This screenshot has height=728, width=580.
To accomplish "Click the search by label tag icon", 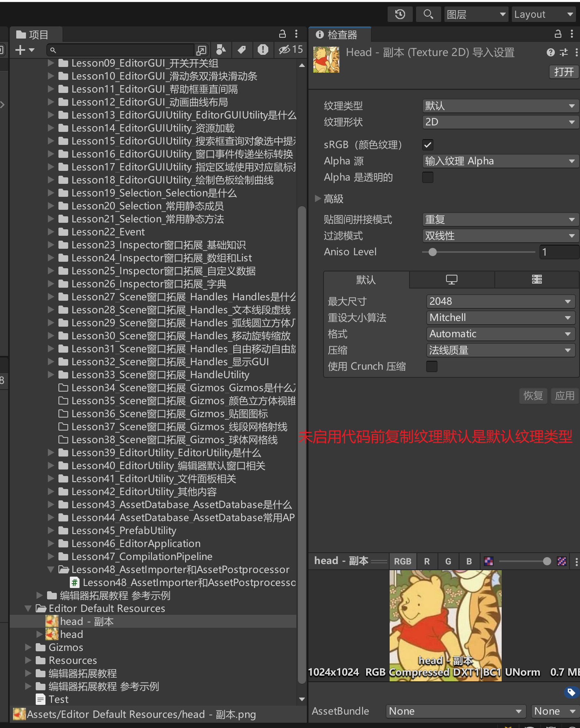I will coord(242,50).
